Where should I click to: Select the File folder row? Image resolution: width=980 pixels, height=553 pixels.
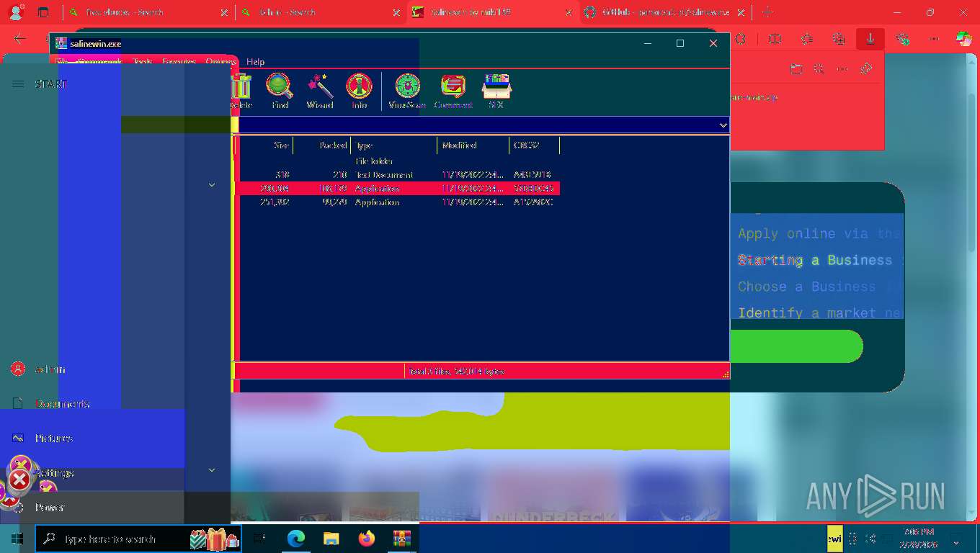pyautogui.click(x=397, y=161)
